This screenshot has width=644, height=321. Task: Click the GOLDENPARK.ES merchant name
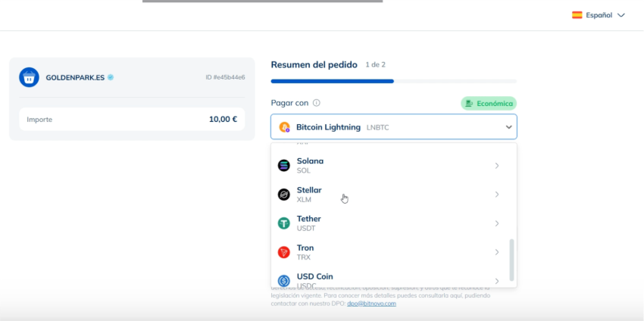point(75,77)
